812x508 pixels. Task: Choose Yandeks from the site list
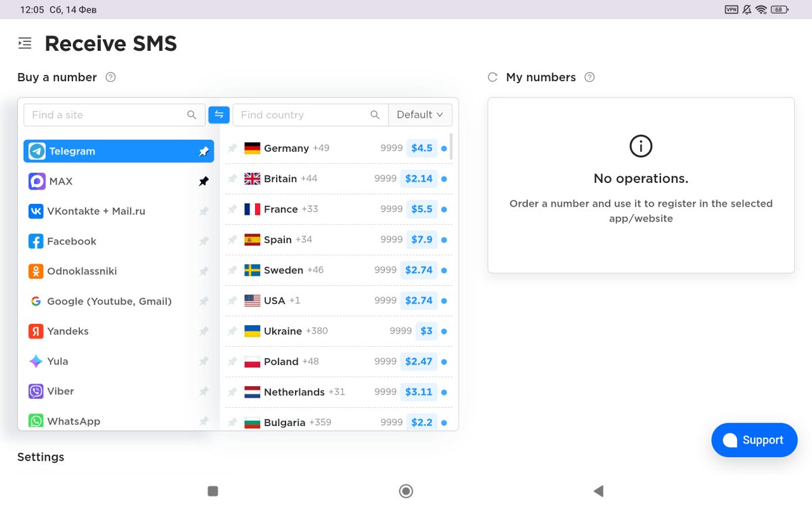(x=118, y=331)
